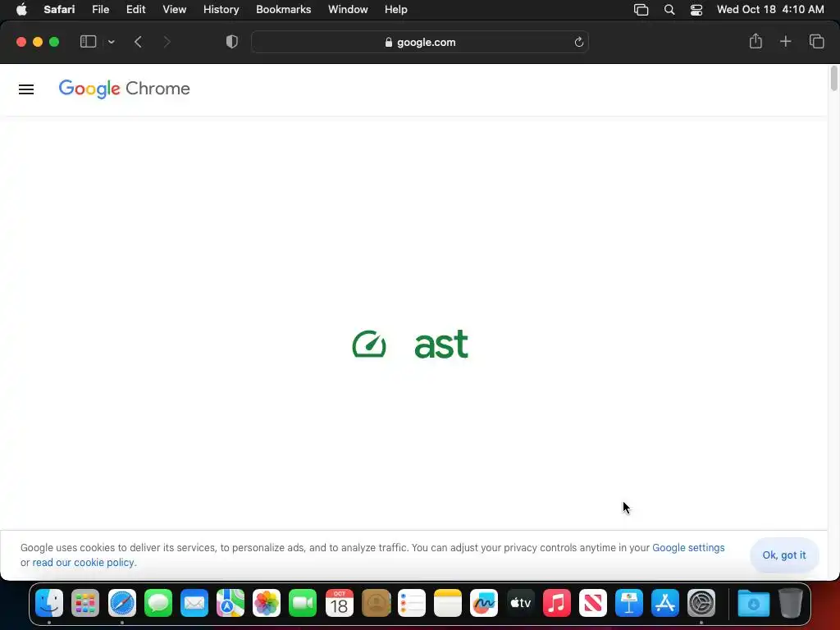Open Calendar from the Dock
Image resolution: width=840 pixels, height=630 pixels.
pos(339,603)
